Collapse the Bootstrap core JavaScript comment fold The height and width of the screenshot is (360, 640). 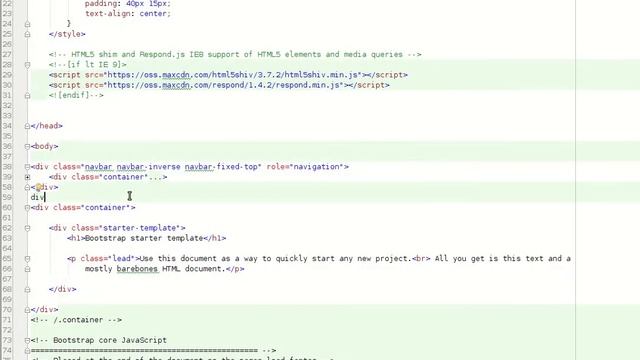pos(27,340)
